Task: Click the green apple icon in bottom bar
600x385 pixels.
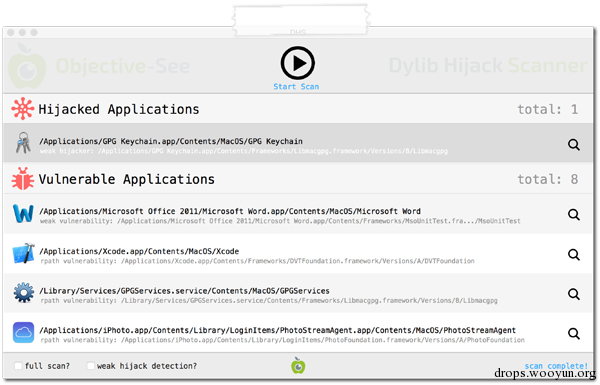Action: coord(298,365)
